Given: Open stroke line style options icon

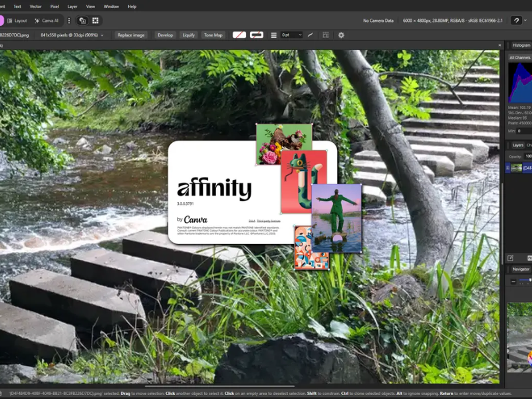Looking at the screenshot, I should pyautogui.click(x=273, y=35).
